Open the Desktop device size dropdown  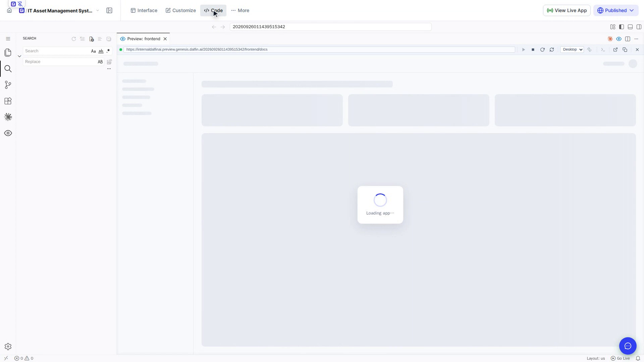[572, 50]
